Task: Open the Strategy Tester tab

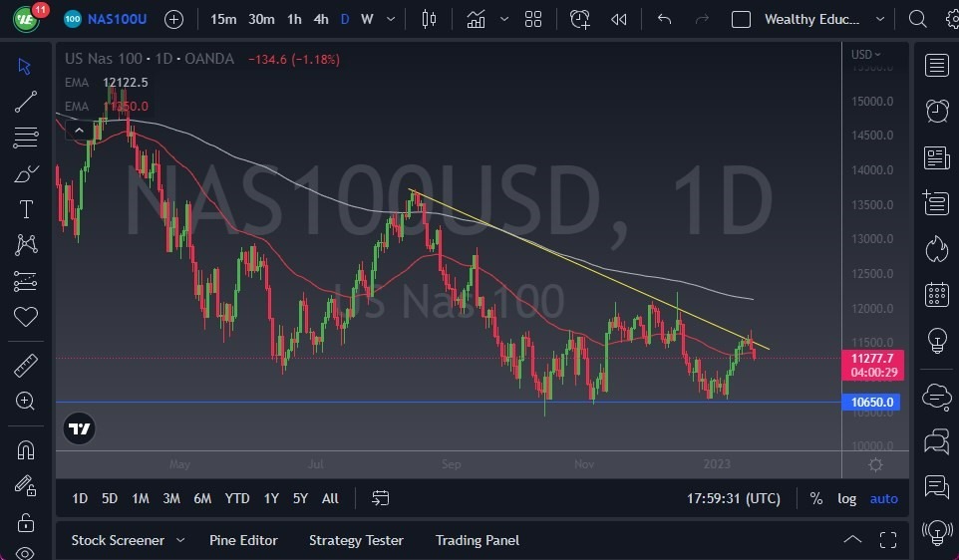Action: (356, 540)
